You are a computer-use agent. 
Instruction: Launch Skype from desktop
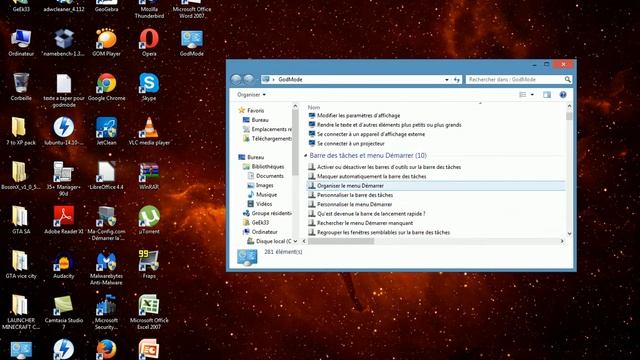tap(149, 87)
